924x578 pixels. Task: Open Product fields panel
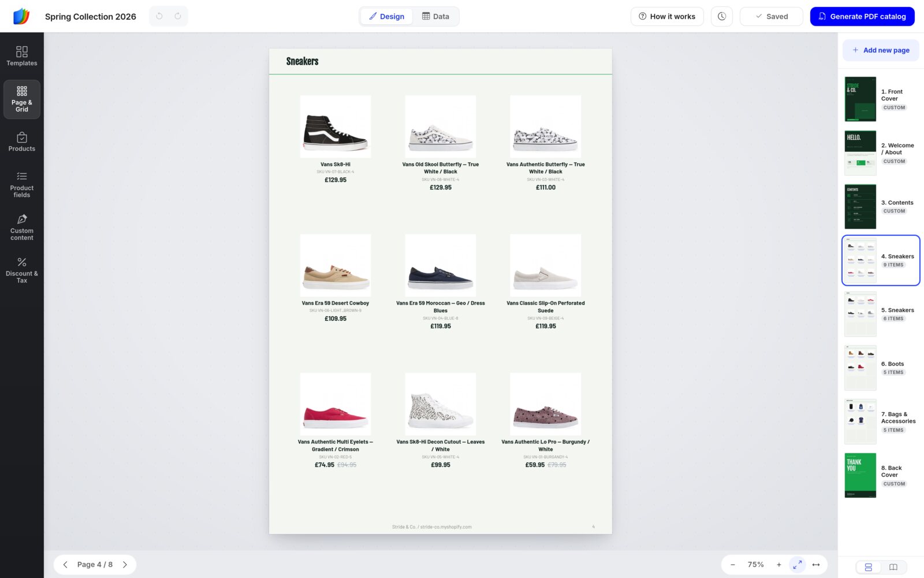coord(22,184)
